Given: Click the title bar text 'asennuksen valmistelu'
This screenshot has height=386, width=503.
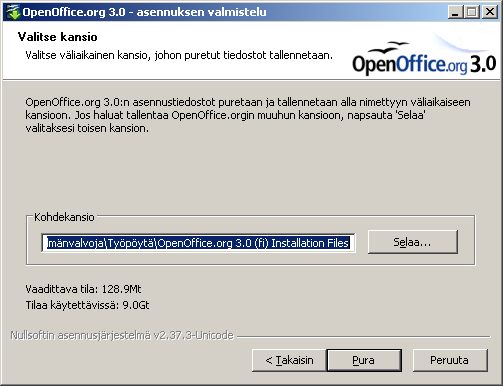Looking at the screenshot, I should pyautogui.click(x=201, y=12).
